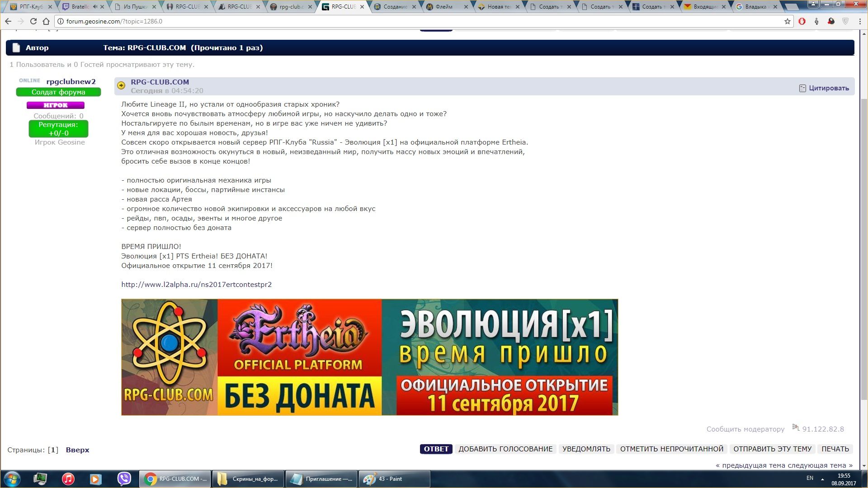The height and width of the screenshot is (488, 868).
Task: Bookmark this page with the star icon
Action: [x=788, y=21]
